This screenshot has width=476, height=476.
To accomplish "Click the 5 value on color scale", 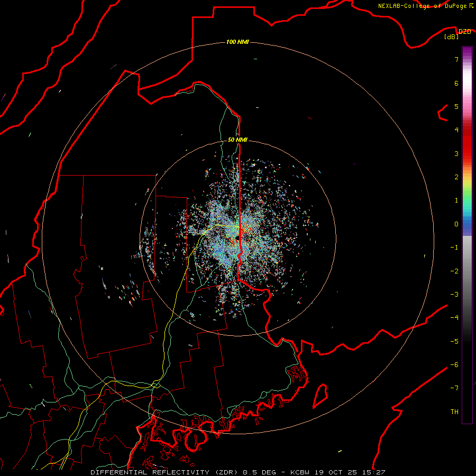I will [x=456, y=106].
